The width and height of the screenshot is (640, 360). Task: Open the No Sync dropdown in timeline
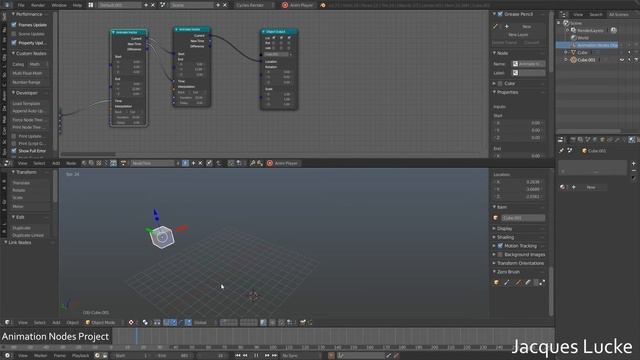301,356
